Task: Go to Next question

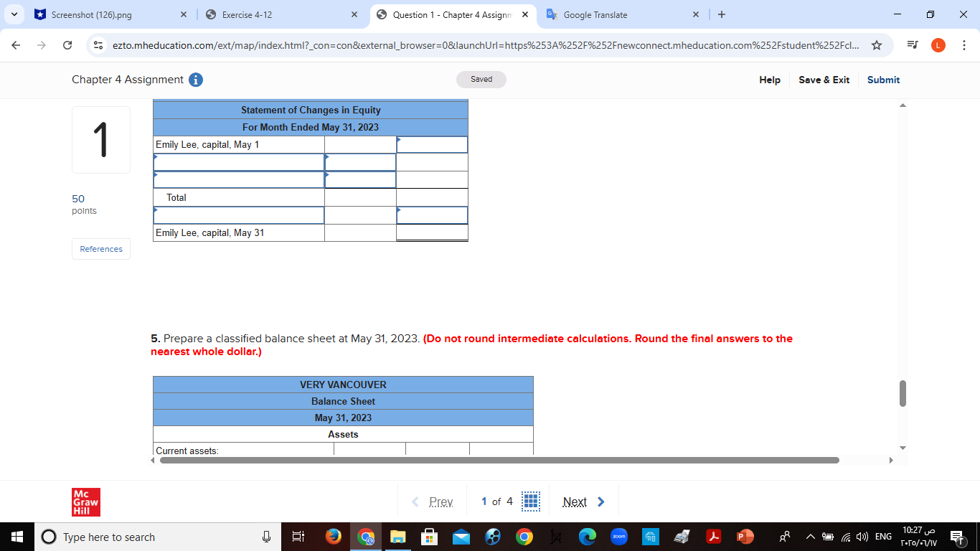Action: (x=583, y=501)
